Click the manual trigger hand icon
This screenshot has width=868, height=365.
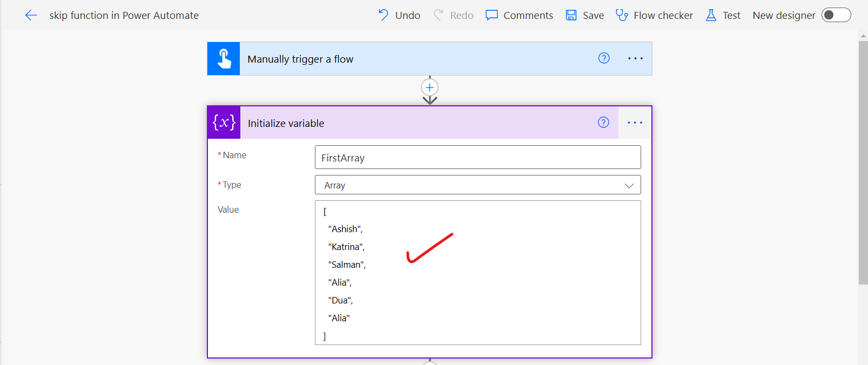224,59
